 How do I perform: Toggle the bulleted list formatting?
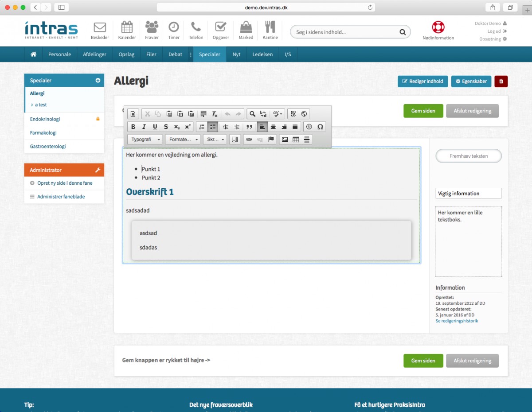coord(213,127)
